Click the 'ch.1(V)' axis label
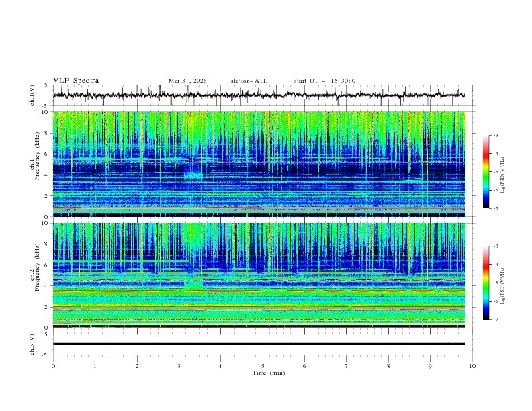This screenshot has height=411, width=532. click(x=32, y=95)
